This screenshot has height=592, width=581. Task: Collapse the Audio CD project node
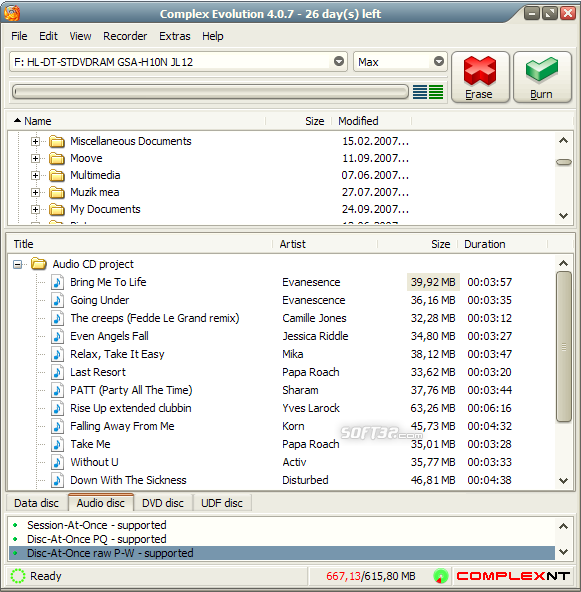(17, 265)
